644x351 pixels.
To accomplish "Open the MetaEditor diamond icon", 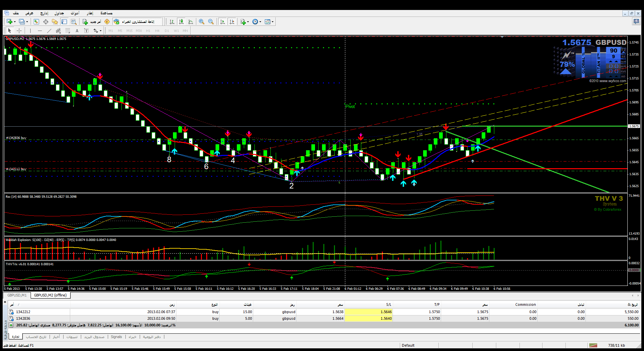I will 107,22.
